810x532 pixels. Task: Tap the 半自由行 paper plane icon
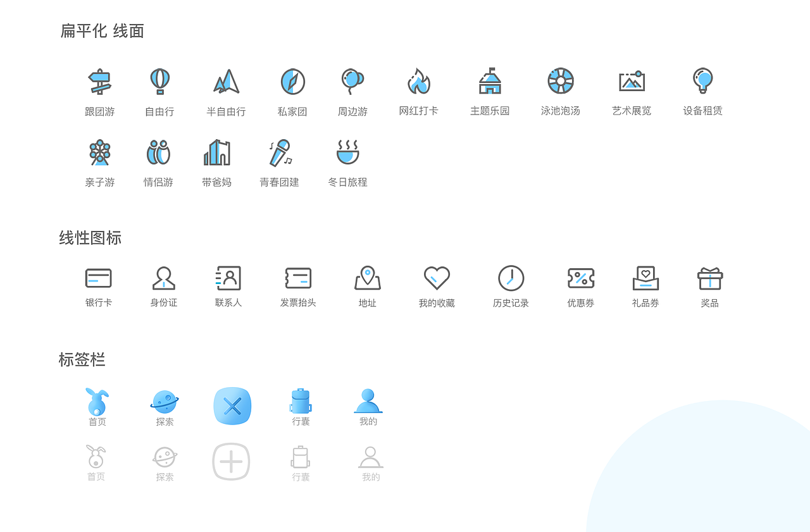pyautogui.click(x=226, y=82)
